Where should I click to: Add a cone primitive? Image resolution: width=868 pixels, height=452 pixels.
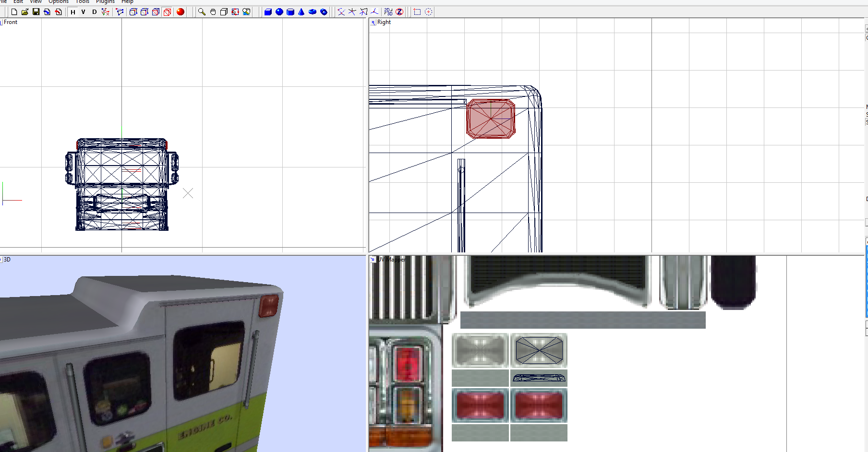point(301,12)
